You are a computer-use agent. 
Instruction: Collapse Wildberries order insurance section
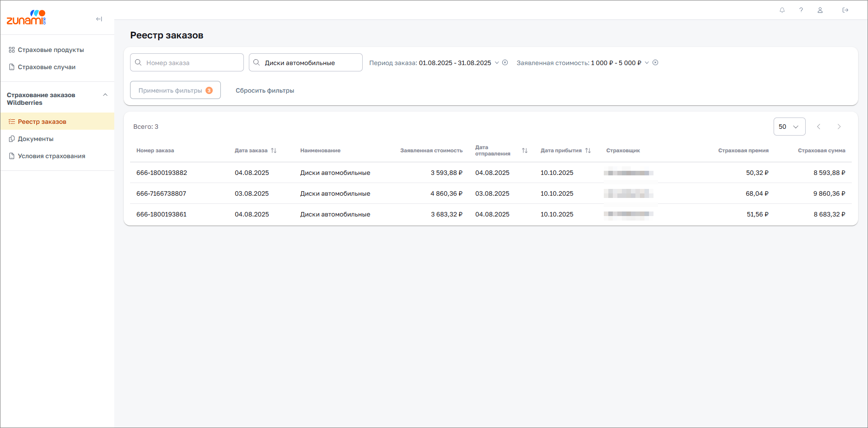tap(105, 95)
